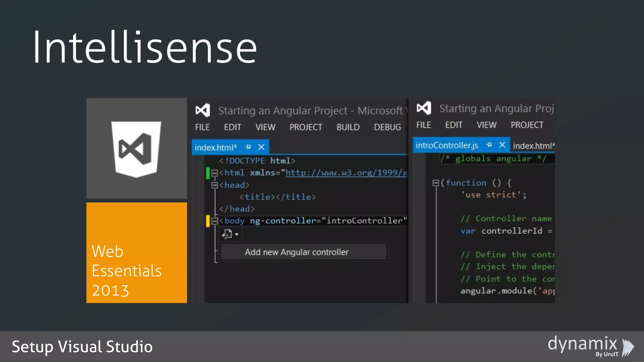Collapse the body element outline

click(x=215, y=221)
